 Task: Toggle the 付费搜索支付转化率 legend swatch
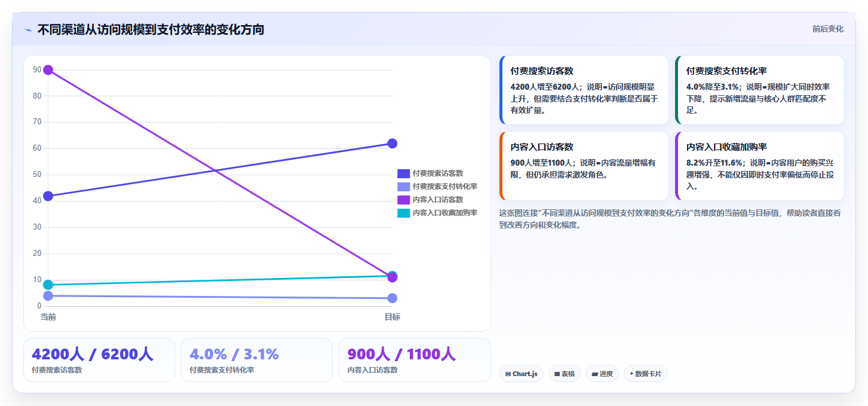pos(403,187)
